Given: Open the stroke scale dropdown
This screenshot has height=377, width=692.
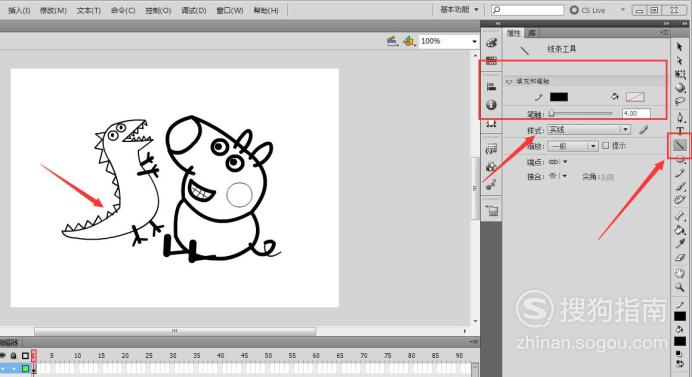Looking at the screenshot, I should (573, 146).
